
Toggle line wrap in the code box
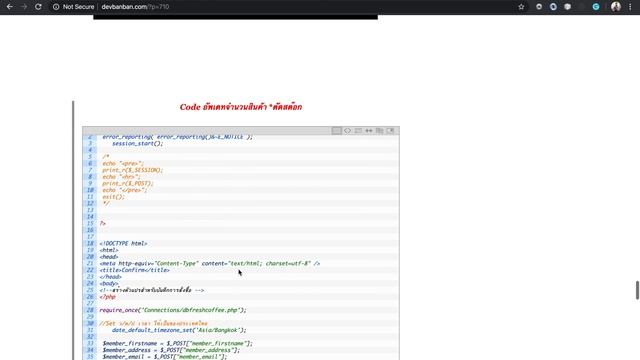[x=358, y=131]
